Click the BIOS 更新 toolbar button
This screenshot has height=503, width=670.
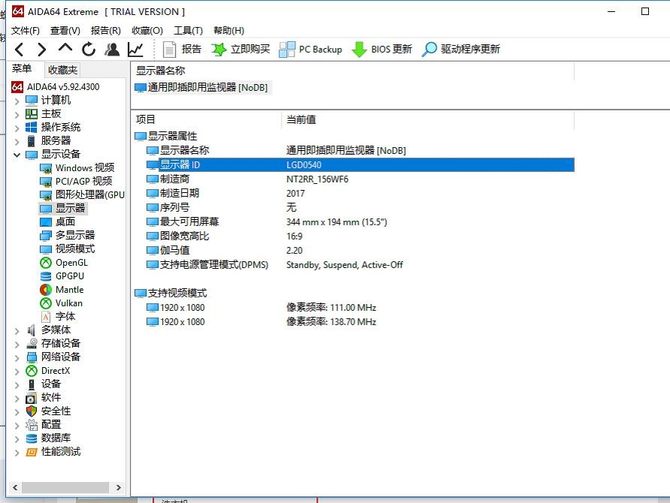coord(382,50)
